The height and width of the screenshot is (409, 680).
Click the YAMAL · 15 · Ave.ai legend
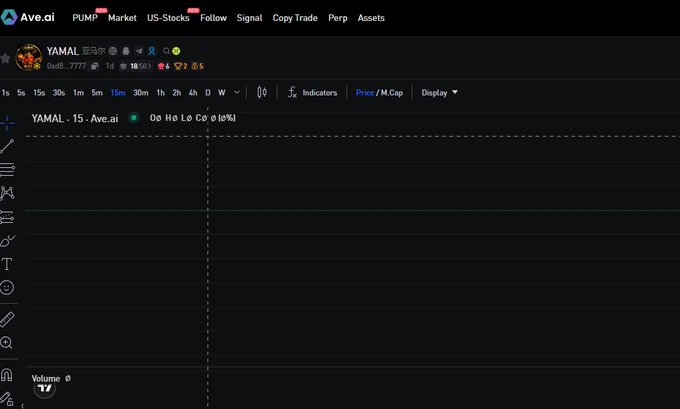pyautogui.click(x=75, y=118)
